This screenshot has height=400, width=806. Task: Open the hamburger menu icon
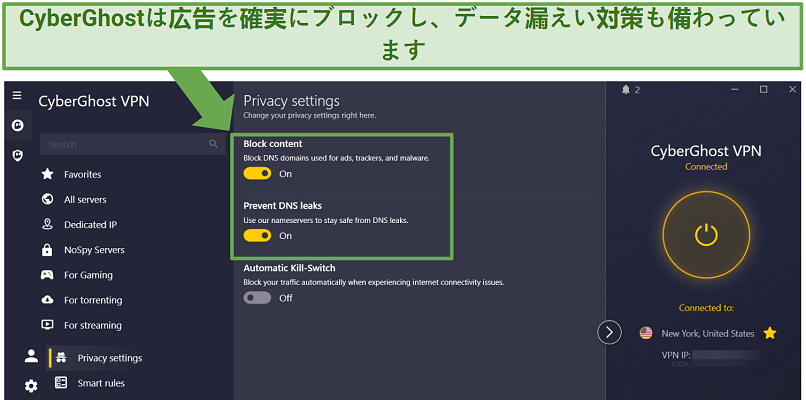17,95
